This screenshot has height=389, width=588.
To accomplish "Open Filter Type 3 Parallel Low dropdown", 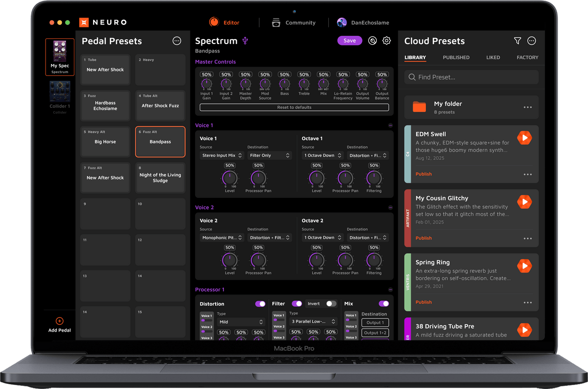I will pos(314,322).
